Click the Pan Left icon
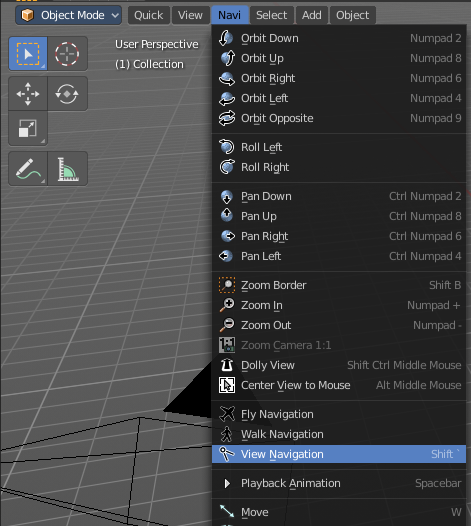 [x=227, y=256]
